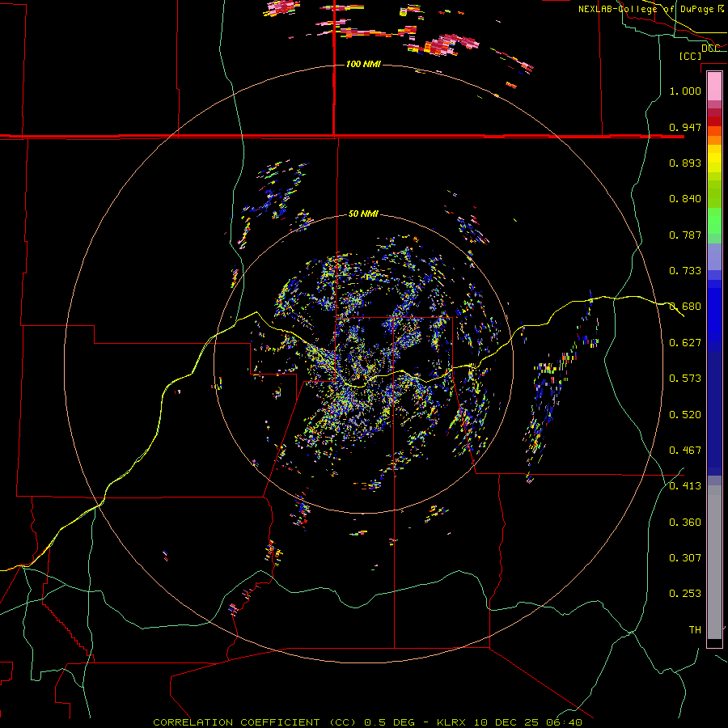Click the [CC] colorbar heading

tap(690, 56)
